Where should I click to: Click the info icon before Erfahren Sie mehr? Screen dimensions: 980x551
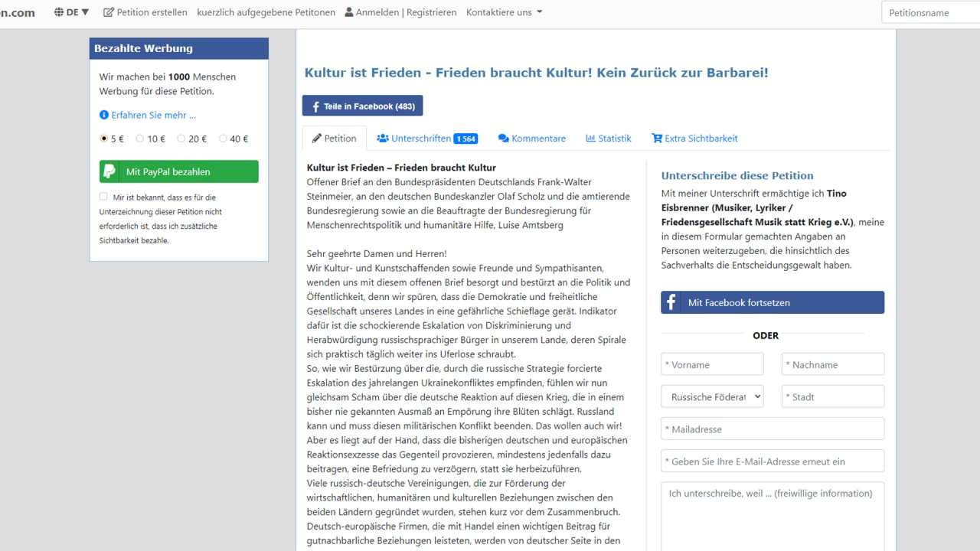point(105,115)
